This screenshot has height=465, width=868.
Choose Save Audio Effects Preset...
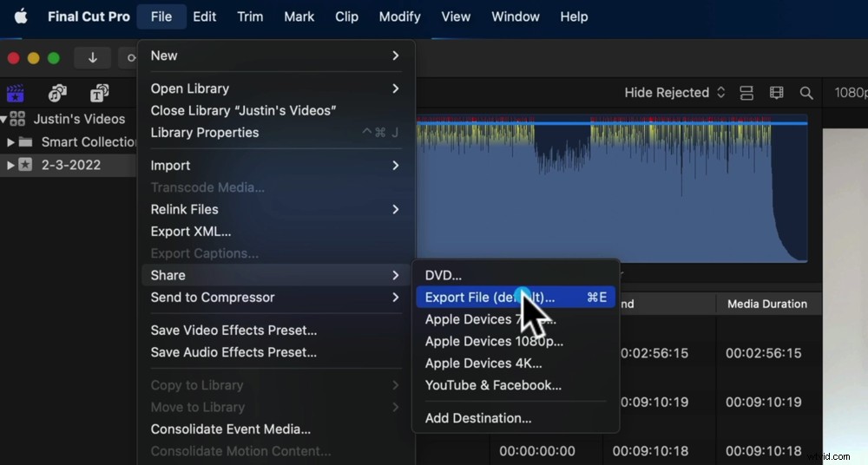(x=275, y=352)
